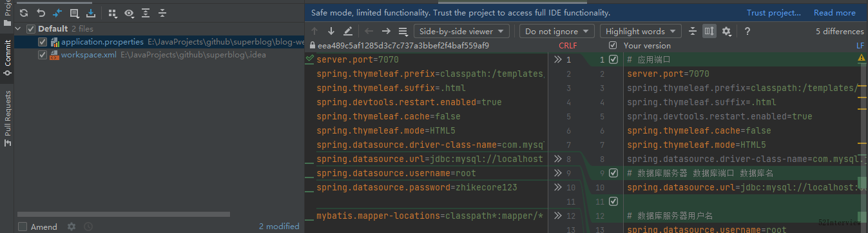Open the Highlight words dropdown
Screen dimensions: 868x233
pyautogui.click(x=641, y=31)
